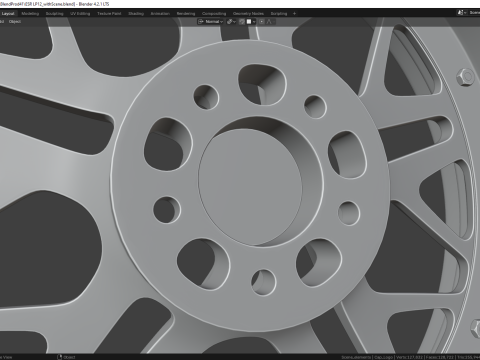Click the Verts count in status bar

[409, 357]
